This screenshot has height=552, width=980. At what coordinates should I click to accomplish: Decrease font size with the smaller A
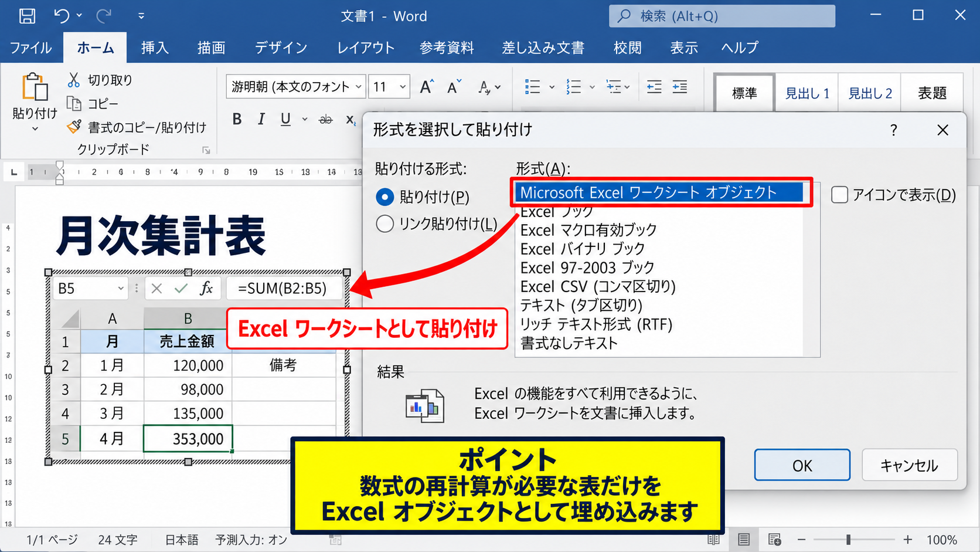tap(454, 87)
